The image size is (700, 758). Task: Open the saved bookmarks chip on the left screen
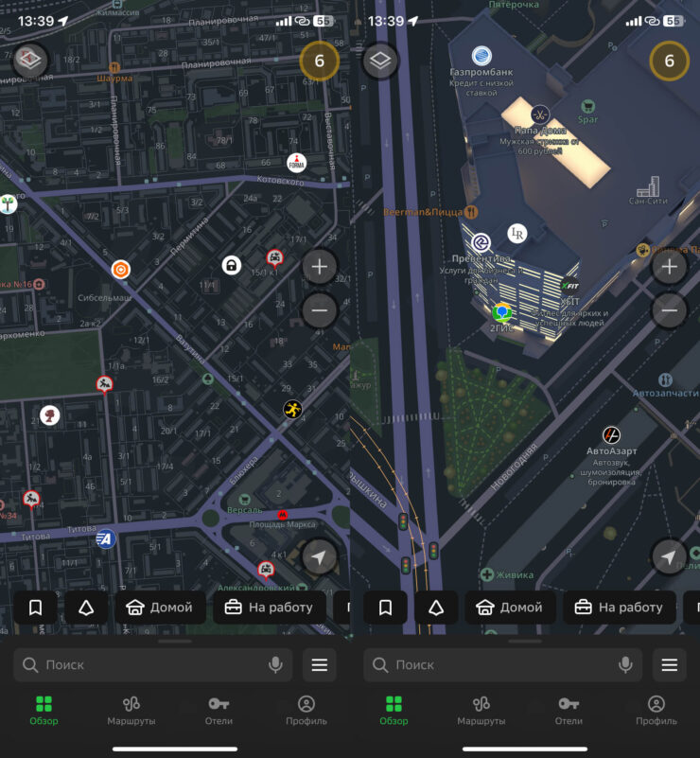point(36,608)
